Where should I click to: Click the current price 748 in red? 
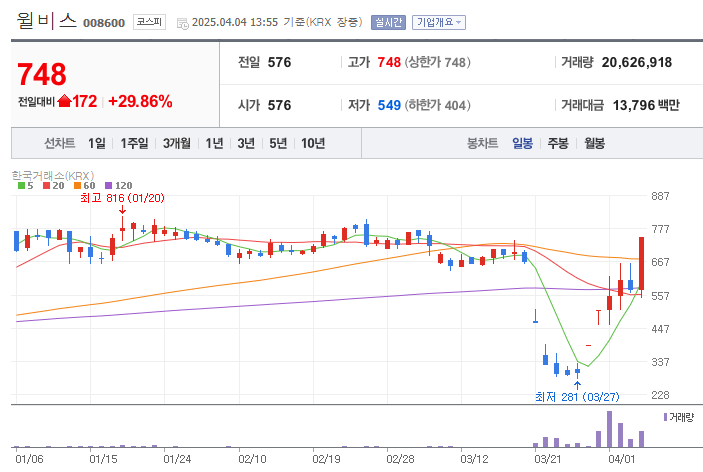coord(42,74)
